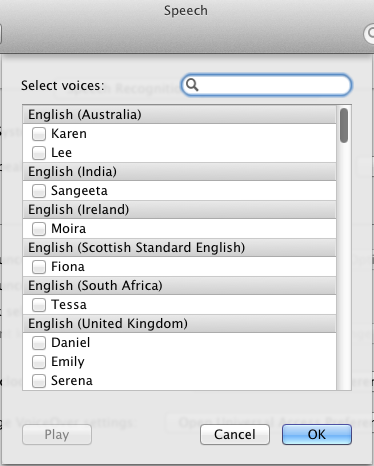Focus the voice search field
The height and width of the screenshot is (466, 374).
click(266, 85)
